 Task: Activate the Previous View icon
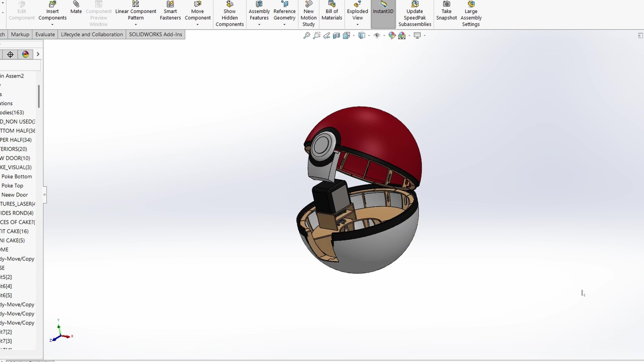pos(327,36)
